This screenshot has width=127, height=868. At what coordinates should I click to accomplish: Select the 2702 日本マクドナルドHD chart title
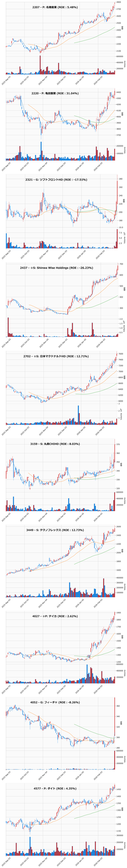click(56, 356)
